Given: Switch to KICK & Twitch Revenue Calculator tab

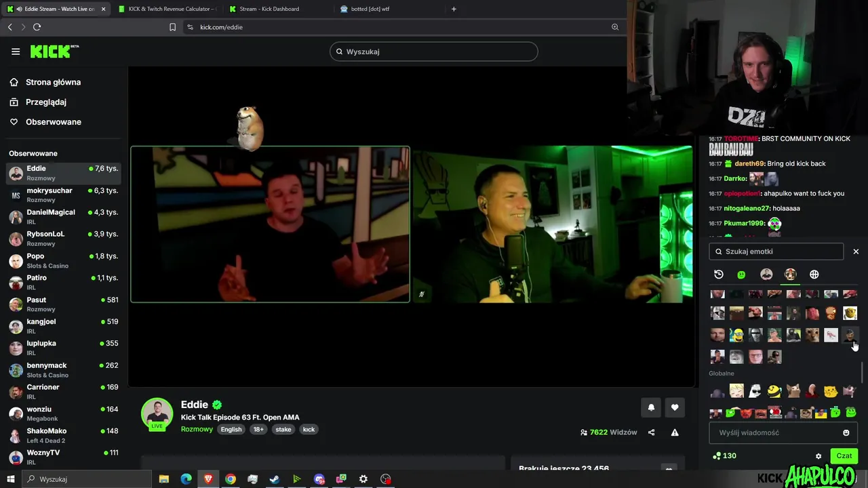Looking at the screenshot, I should click(x=166, y=9).
